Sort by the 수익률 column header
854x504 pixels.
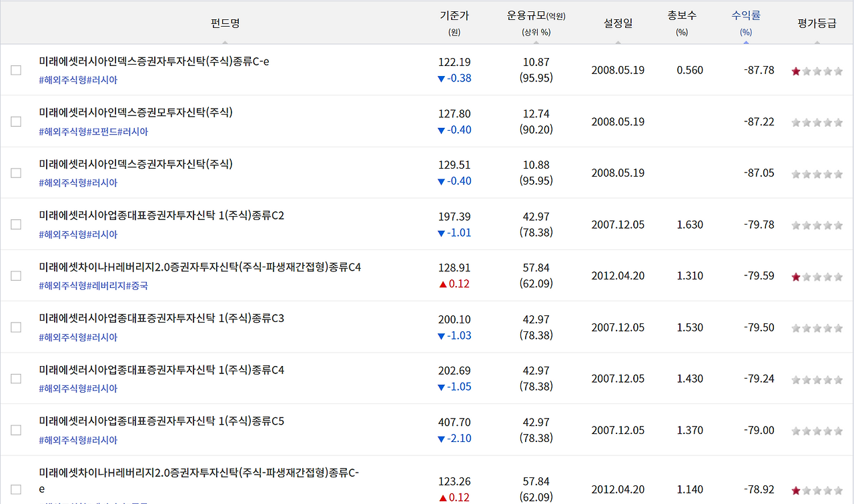click(746, 16)
